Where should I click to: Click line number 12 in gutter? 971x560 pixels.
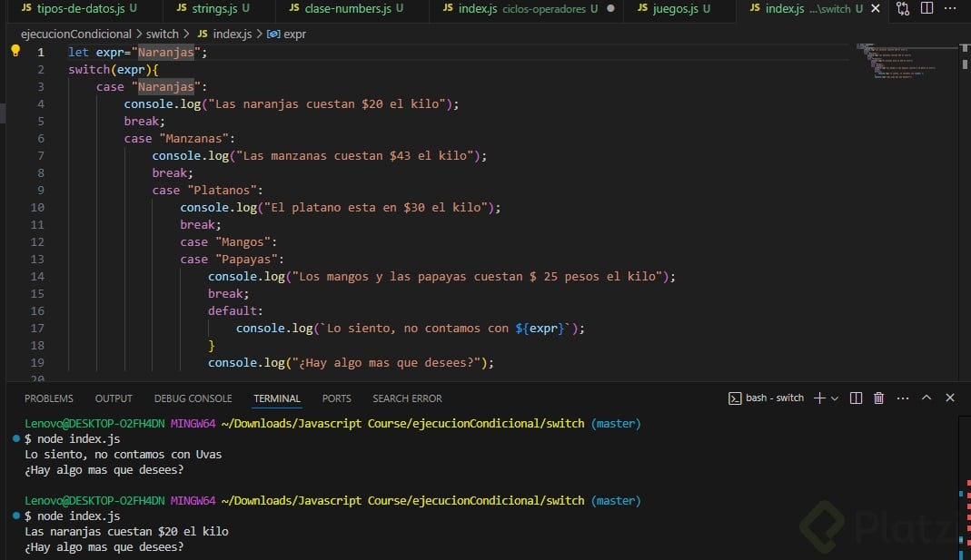click(37, 242)
